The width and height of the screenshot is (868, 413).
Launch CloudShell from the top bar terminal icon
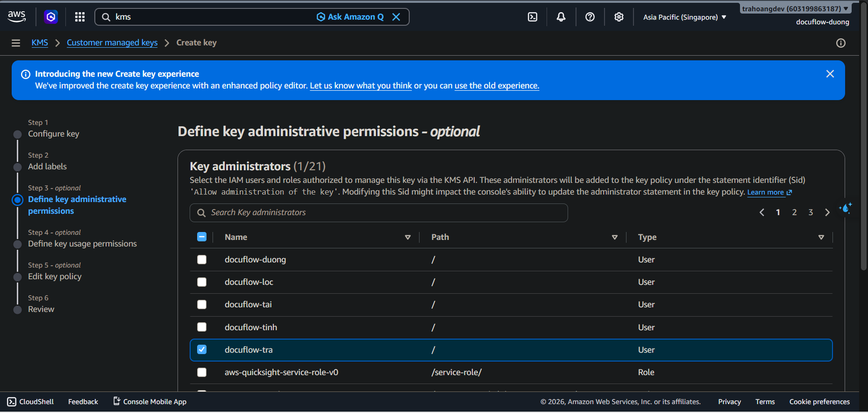pyautogui.click(x=533, y=17)
